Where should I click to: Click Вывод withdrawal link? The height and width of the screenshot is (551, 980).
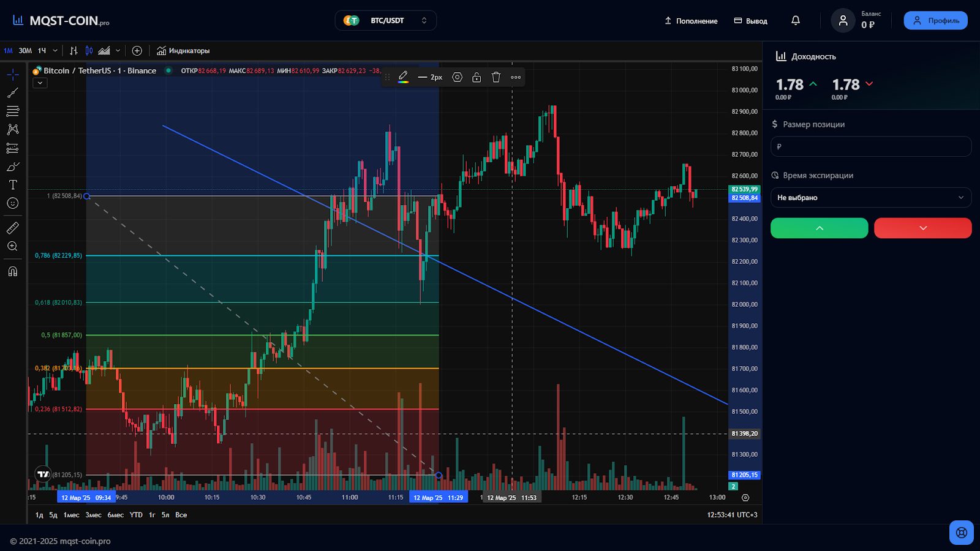click(751, 21)
